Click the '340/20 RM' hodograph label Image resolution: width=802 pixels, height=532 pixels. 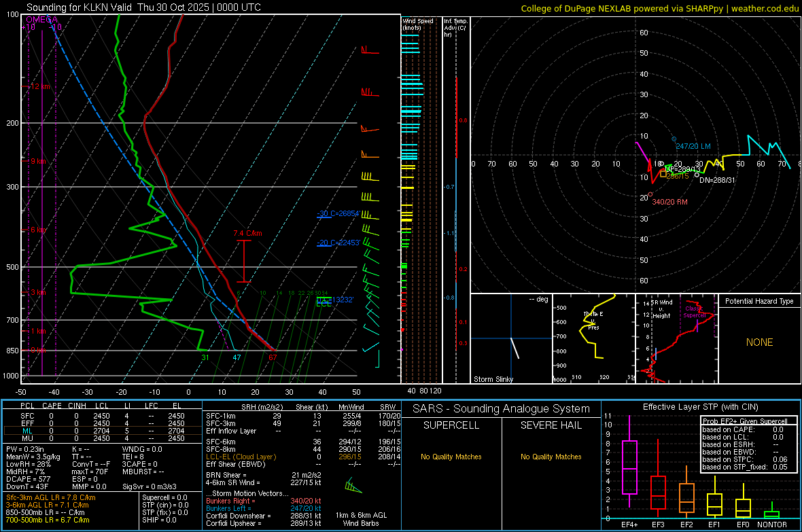click(669, 202)
